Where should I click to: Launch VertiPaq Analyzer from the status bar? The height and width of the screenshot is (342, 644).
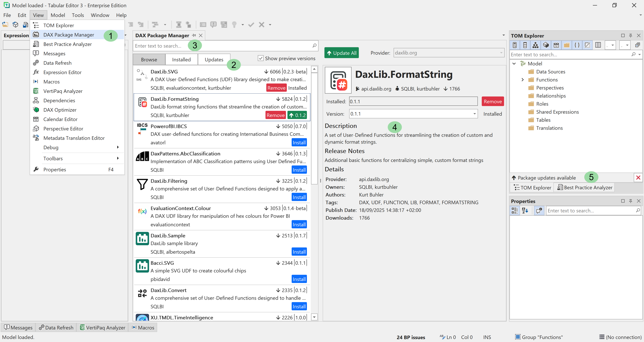102,327
